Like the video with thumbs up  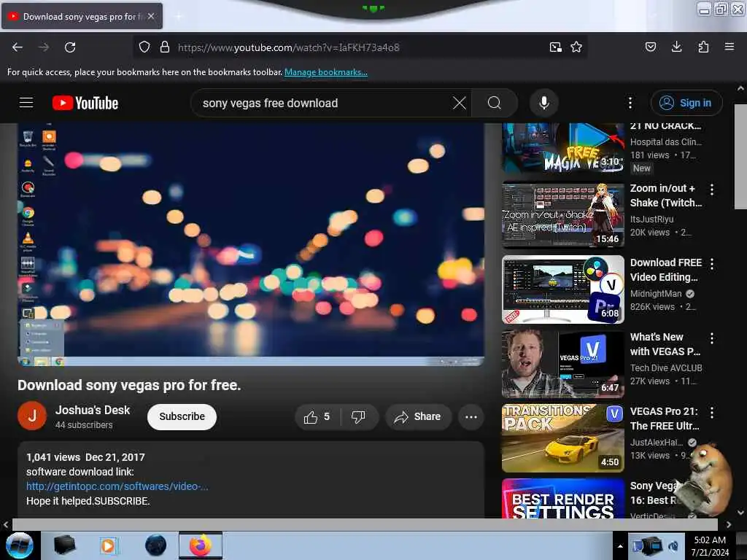(x=317, y=417)
